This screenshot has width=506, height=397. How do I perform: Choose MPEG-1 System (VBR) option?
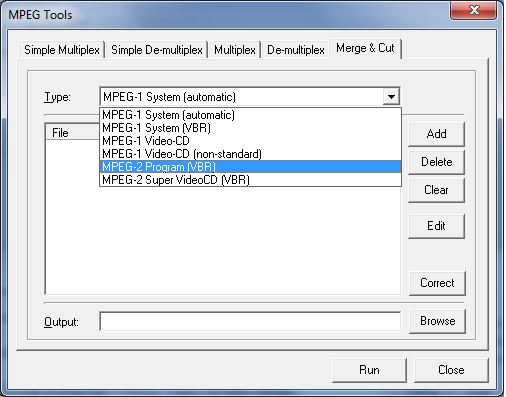[x=250, y=128]
